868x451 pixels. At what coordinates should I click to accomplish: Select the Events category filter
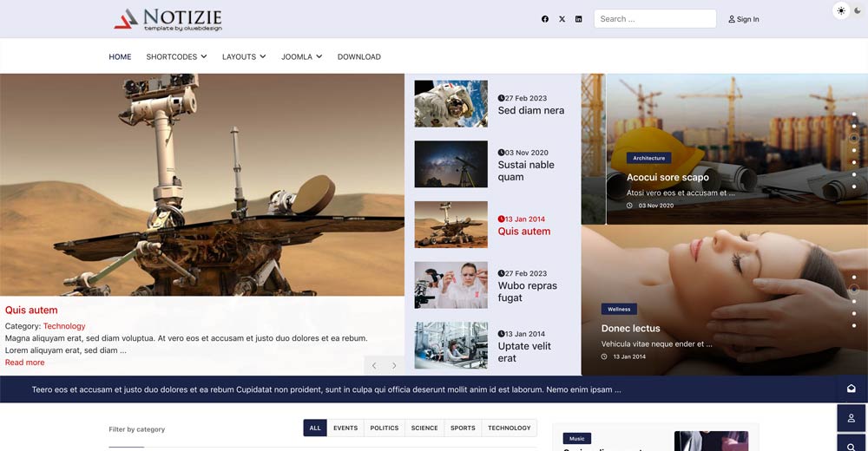[345, 428]
